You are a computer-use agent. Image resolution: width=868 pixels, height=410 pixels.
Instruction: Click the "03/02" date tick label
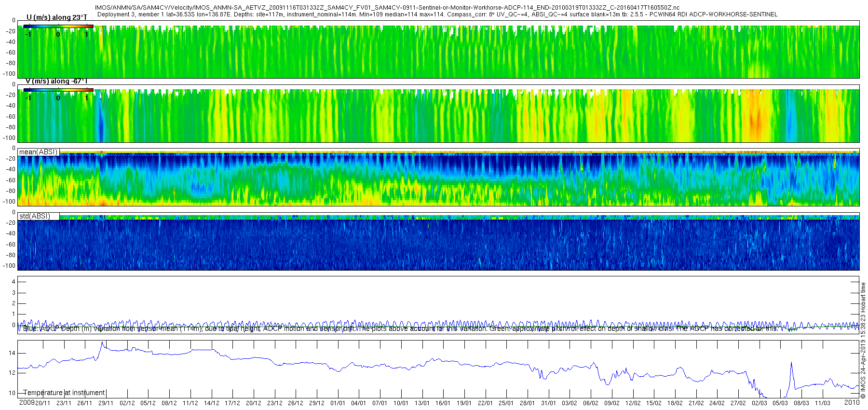click(570, 403)
